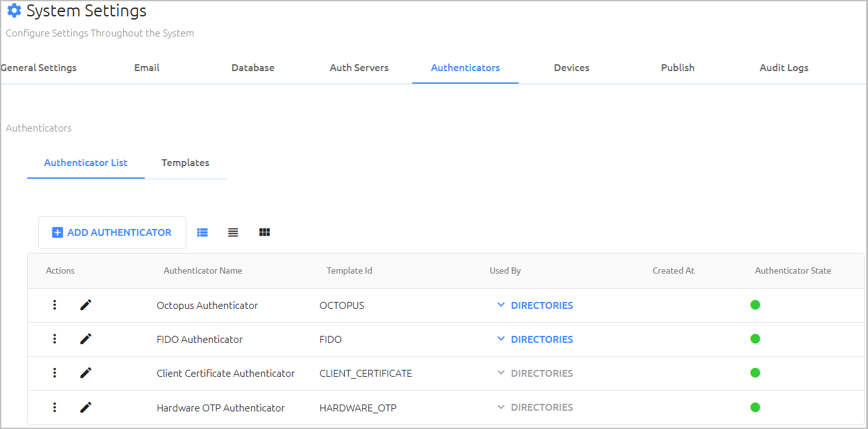The image size is (868, 429).
Task: Expand Directories for FIDO Authenticator
Action: tap(535, 339)
